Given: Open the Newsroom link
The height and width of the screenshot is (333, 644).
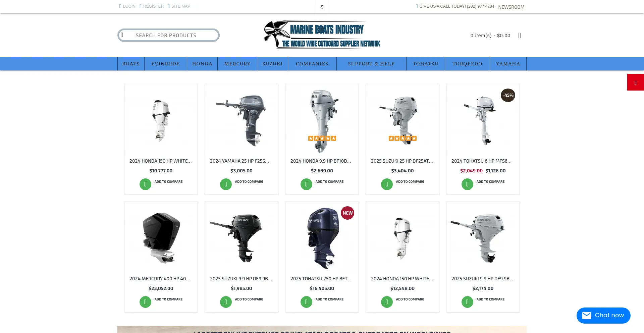Looking at the screenshot, I should (511, 7).
